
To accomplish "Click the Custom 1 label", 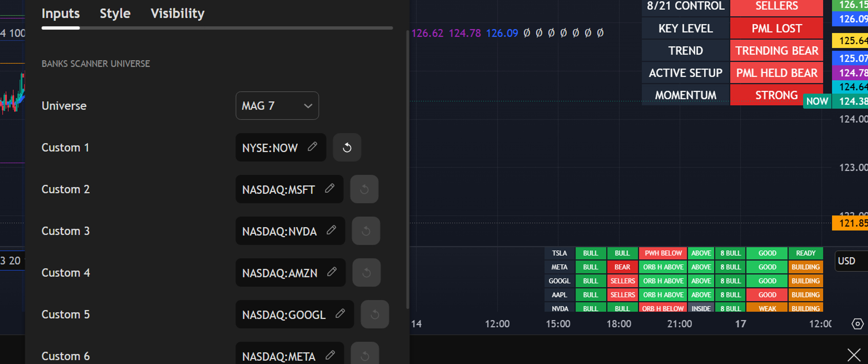I will (65, 148).
